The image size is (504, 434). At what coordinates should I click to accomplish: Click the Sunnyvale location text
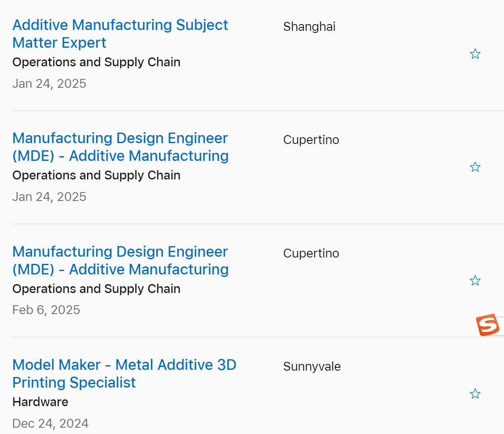[312, 366]
